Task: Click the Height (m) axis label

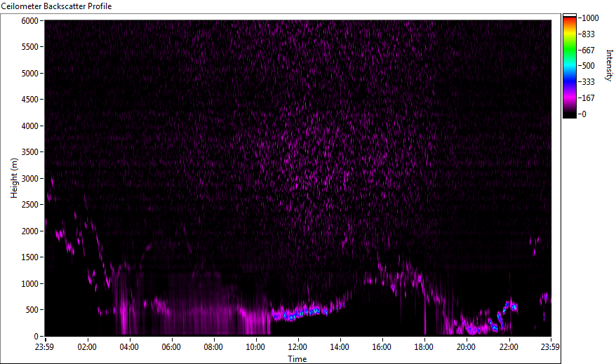Action: (x=14, y=178)
